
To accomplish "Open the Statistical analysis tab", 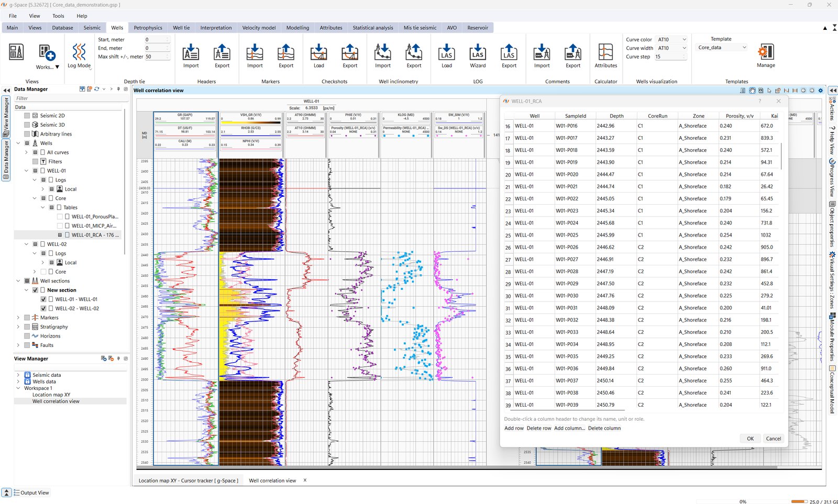I will click(372, 28).
